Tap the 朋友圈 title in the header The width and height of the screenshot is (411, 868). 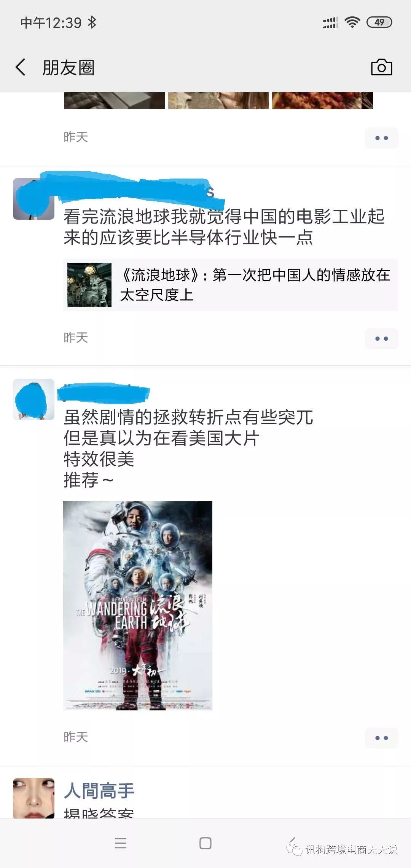[x=68, y=68]
